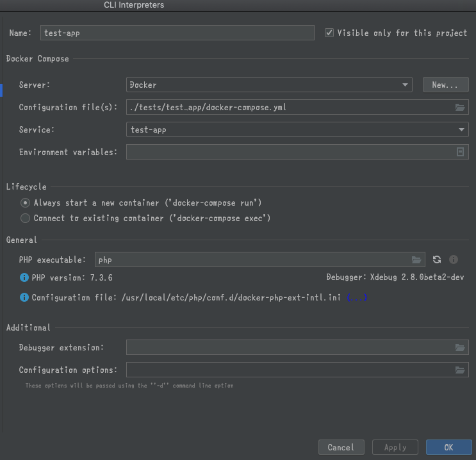The height and width of the screenshot is (460, 476).
Task: Toggle Visible only for this project checkbox
Action: coord(329,33)
